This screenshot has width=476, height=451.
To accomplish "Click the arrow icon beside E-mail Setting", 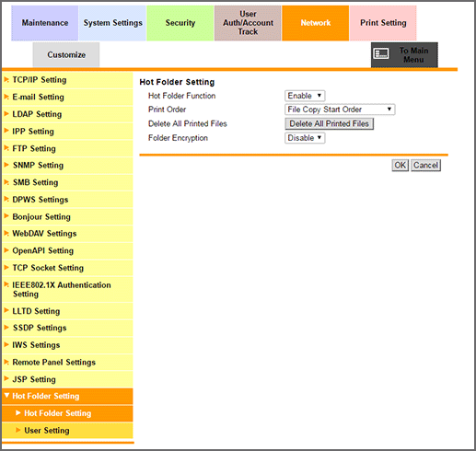I will pos(6,97).
